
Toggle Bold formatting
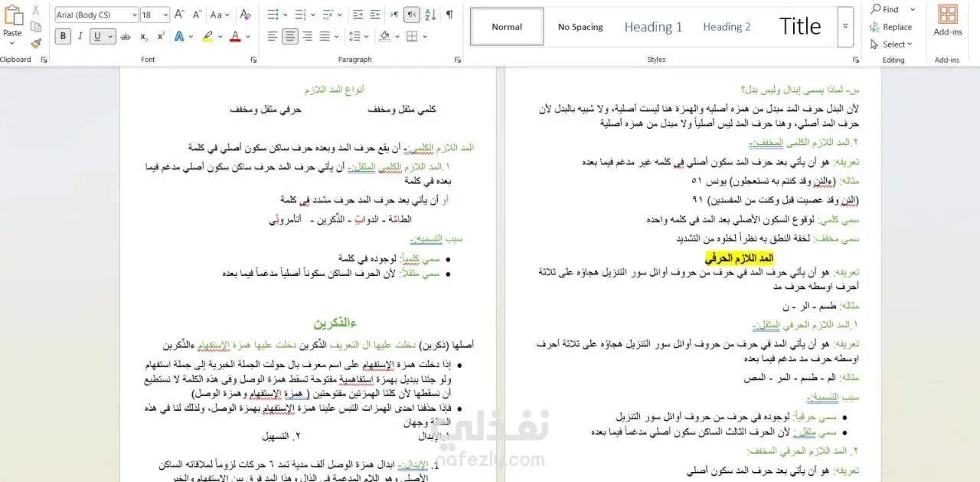click(63, 36)
